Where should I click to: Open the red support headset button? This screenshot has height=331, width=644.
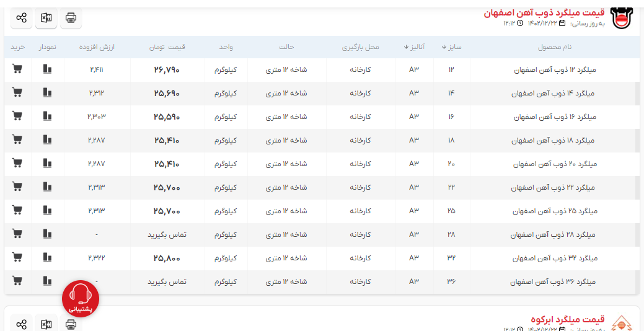[81, 298]
